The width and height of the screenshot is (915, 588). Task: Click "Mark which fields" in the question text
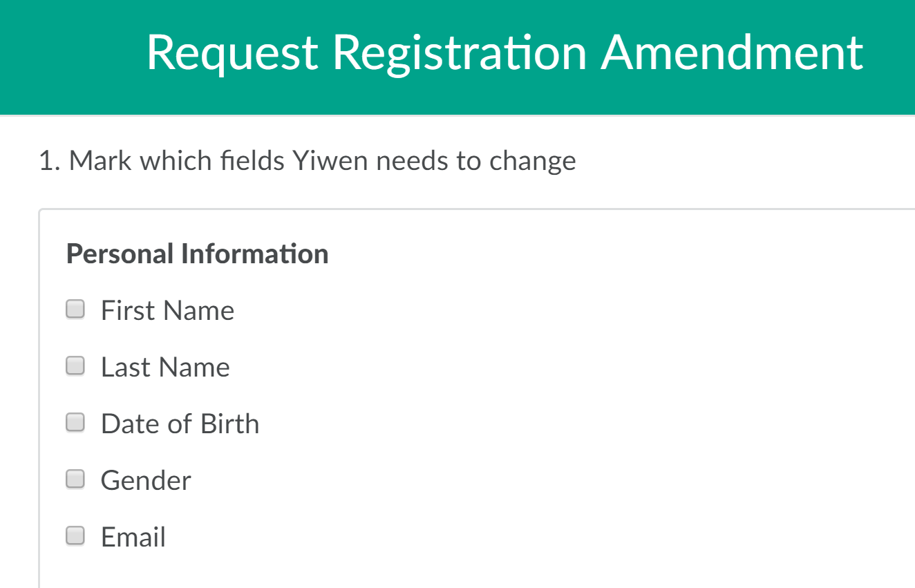pos(176,161)
